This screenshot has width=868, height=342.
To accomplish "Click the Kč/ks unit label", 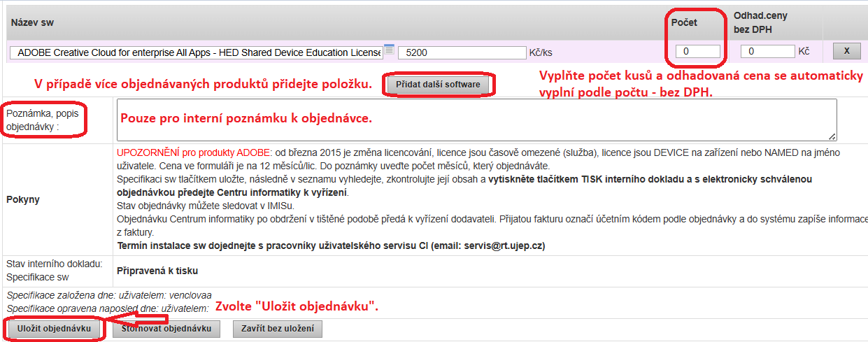I will (541, 52).
